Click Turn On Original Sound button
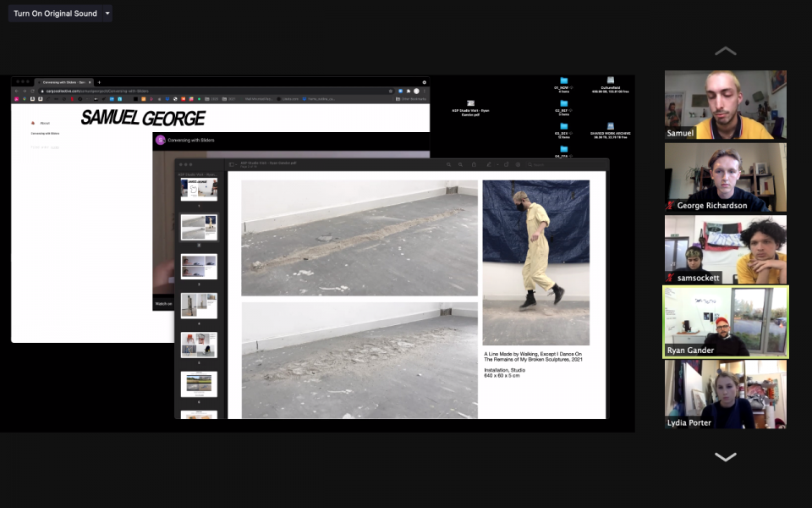The width and height of the screenshot is (812, 508). point(55,14)
